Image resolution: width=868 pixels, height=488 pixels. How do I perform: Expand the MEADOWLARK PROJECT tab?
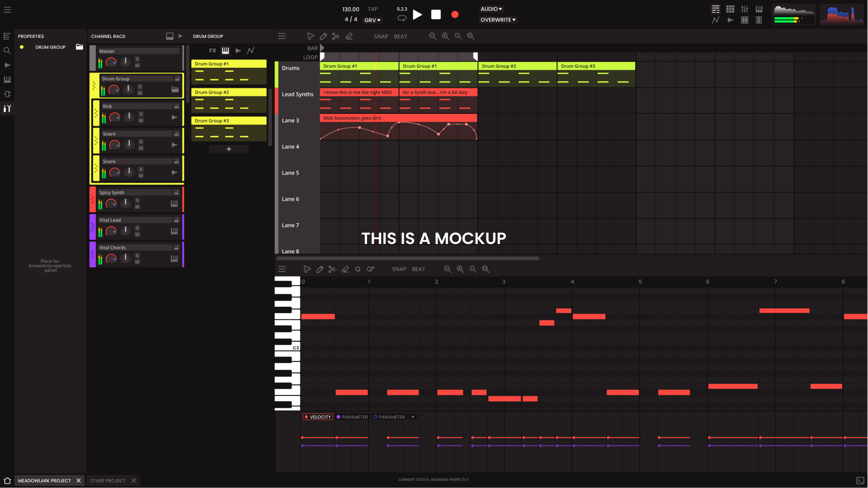pyautogui.click(x=44, y=480)
